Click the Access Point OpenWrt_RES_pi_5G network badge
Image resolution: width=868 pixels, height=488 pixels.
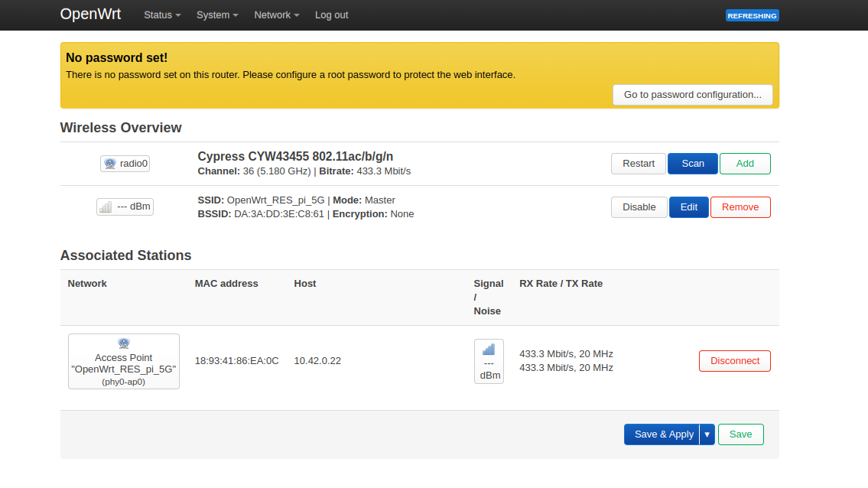124,361
